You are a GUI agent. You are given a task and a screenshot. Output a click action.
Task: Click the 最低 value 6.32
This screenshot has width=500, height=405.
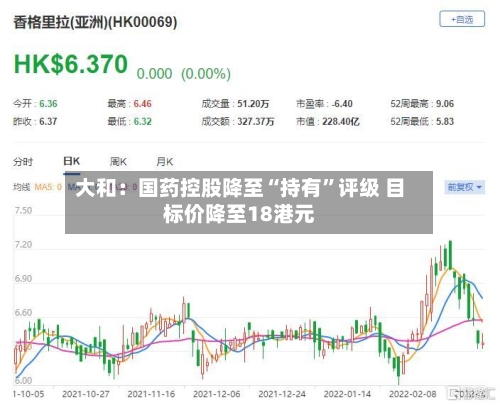(x=143, y=121)
